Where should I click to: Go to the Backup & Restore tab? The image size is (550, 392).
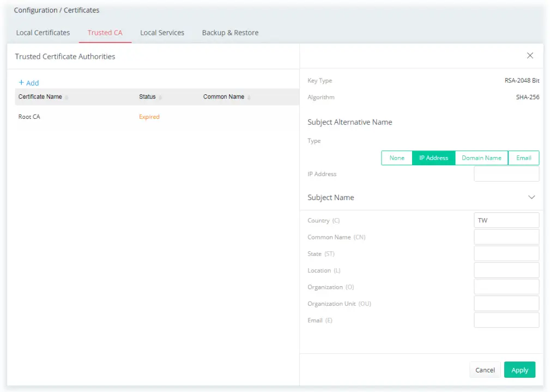click(229, 33)
